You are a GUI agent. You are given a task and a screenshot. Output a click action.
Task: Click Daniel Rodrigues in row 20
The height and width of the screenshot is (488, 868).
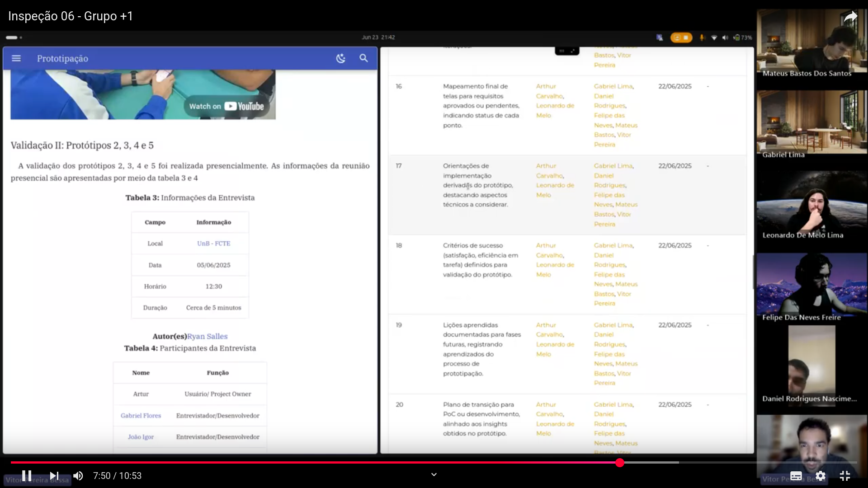(609, 418)
